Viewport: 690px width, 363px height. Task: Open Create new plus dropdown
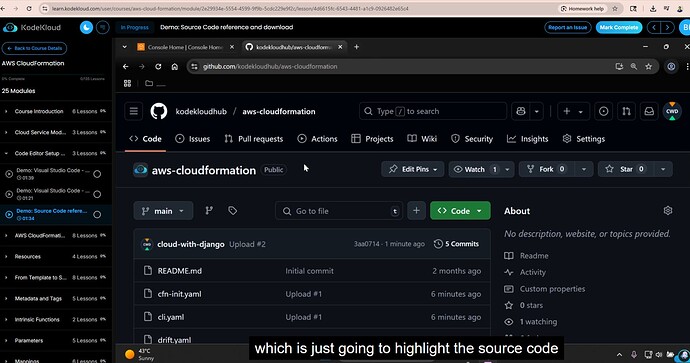pos(573,111)
